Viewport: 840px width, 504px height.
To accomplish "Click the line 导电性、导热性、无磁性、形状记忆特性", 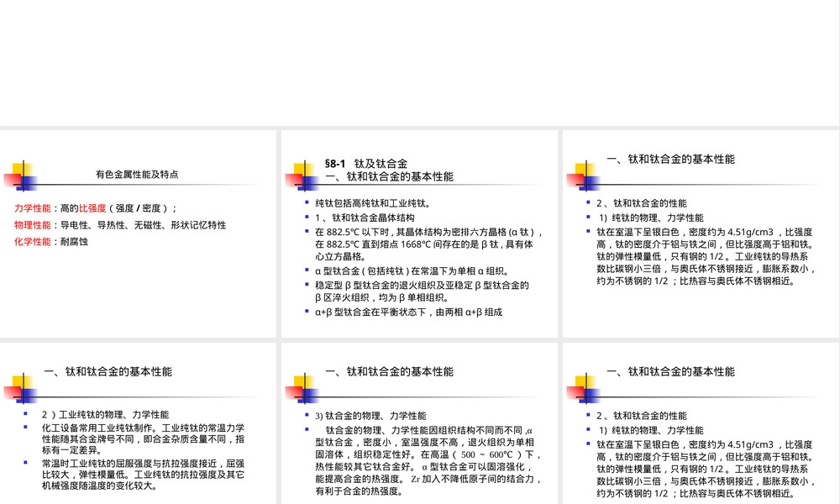I will point(143,225).
